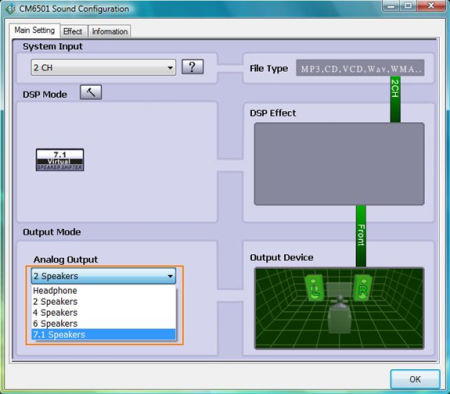Go to the Main Setting tab
Viewport: 450px width, 394px height.
pos(35,30)
